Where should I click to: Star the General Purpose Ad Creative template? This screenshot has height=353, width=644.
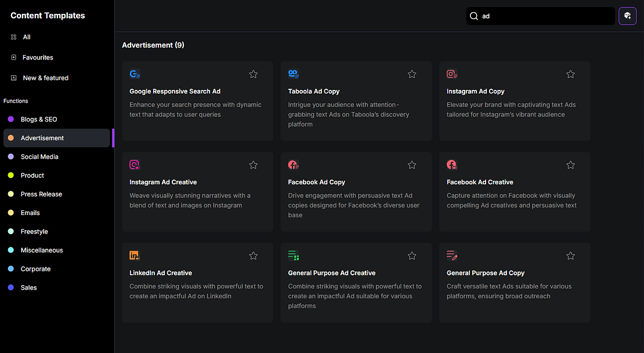click(412, 255)
